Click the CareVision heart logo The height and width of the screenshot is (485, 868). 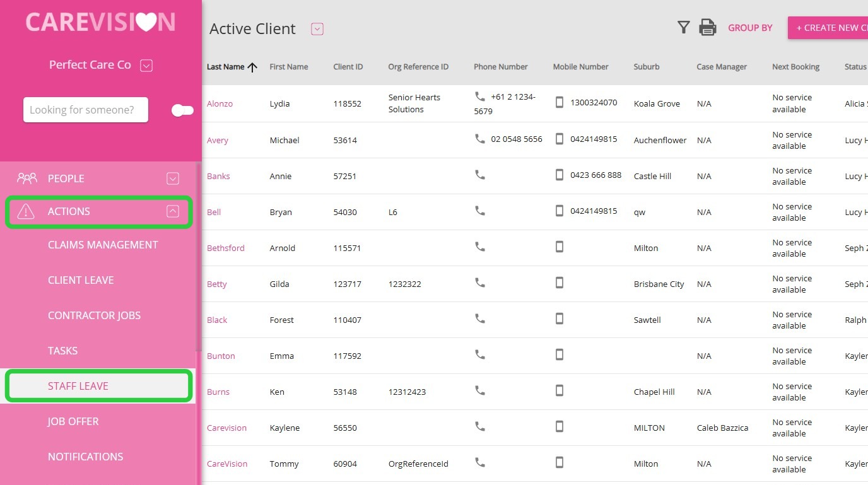100,22
